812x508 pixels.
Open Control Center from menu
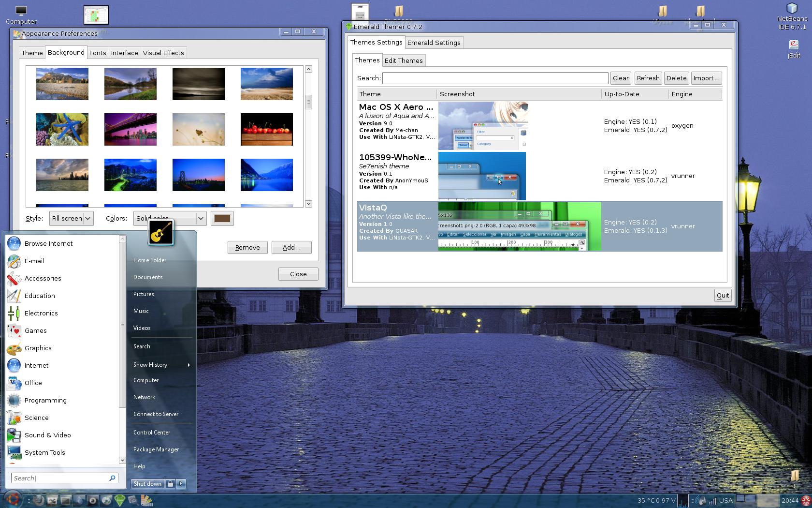(x=152, y=433)
